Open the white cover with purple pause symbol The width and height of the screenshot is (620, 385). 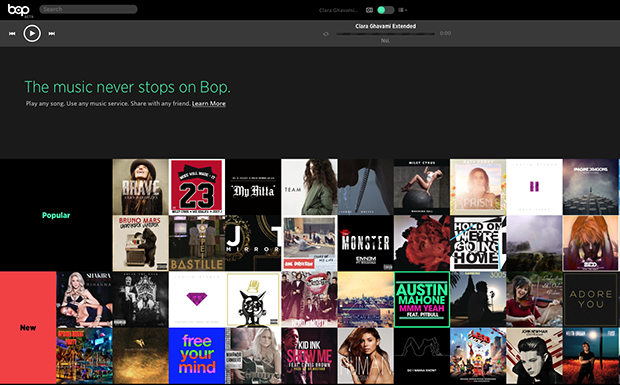534,187
